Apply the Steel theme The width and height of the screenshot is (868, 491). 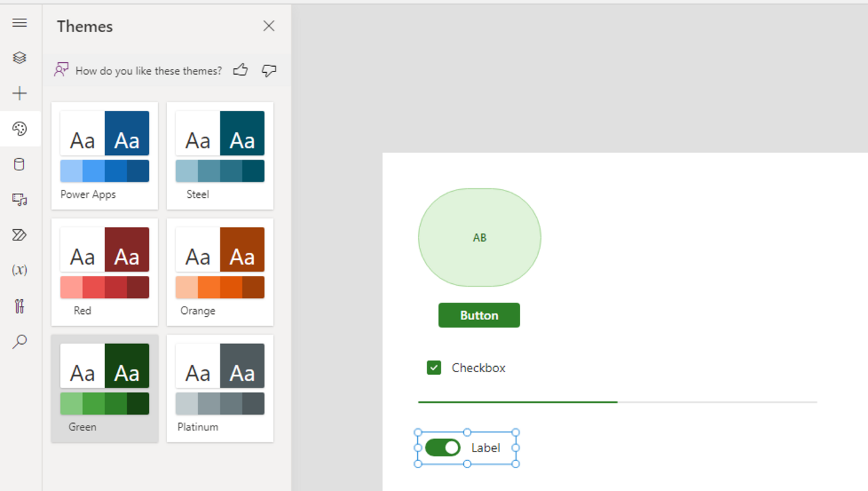click(x=220, y=156)
